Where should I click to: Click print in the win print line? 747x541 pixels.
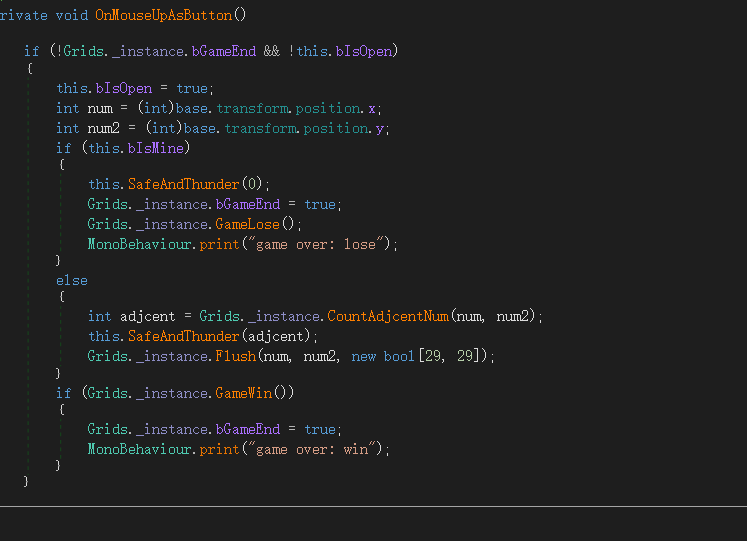[219, 450]
